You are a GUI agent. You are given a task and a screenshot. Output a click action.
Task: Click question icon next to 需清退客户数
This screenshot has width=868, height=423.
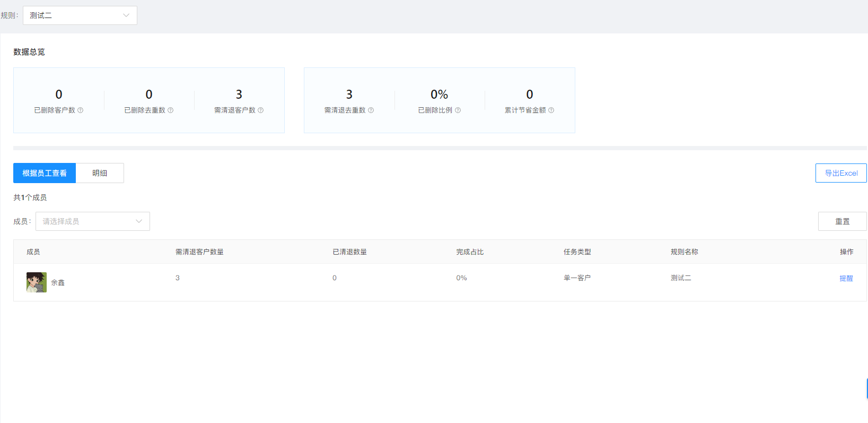261,110
